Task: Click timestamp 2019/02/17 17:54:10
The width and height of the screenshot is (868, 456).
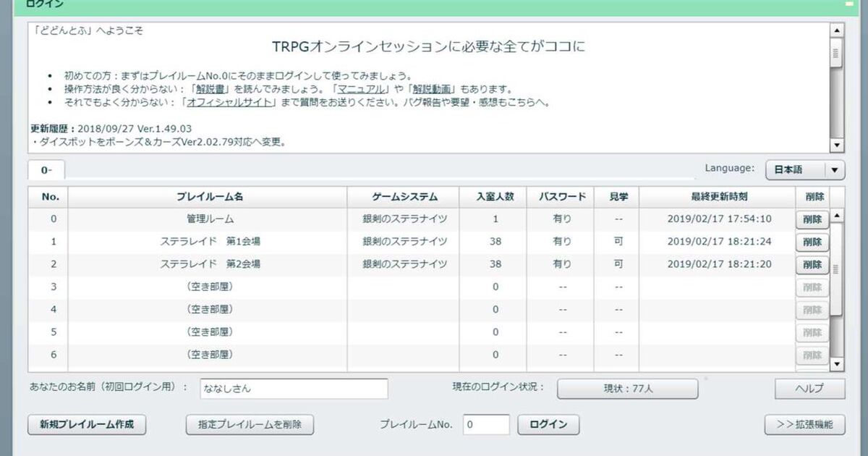Action: (719, 219)
